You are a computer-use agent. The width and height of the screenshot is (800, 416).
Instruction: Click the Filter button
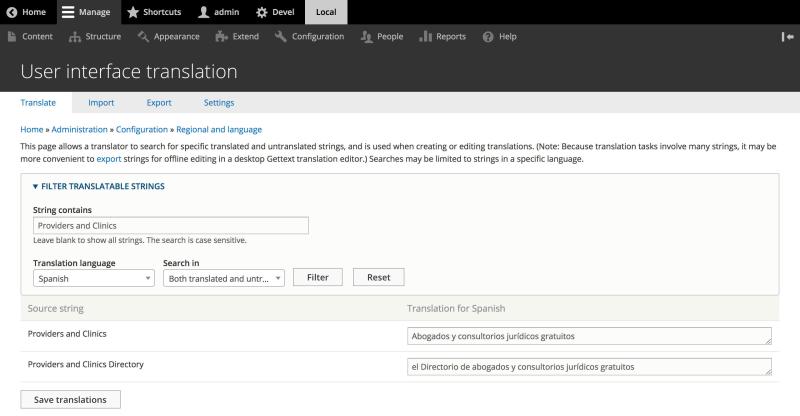click(318, 277)
